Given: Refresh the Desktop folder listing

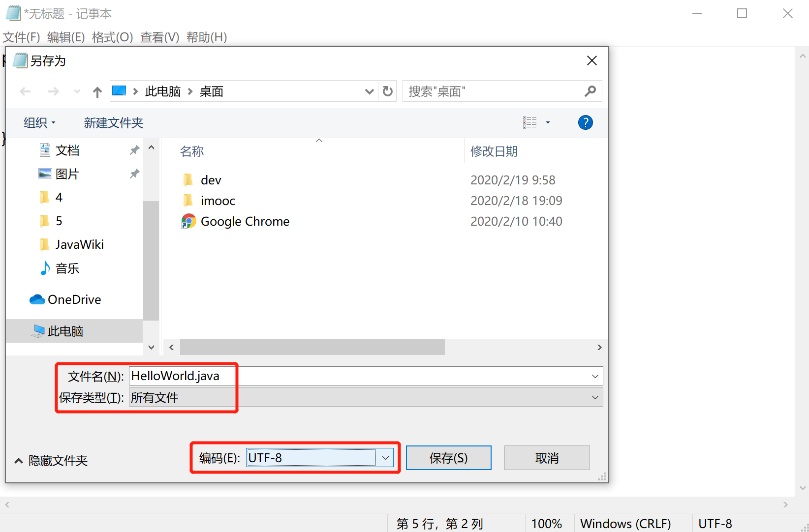Looking at the screenshot, I should click(x=388, y=91).
